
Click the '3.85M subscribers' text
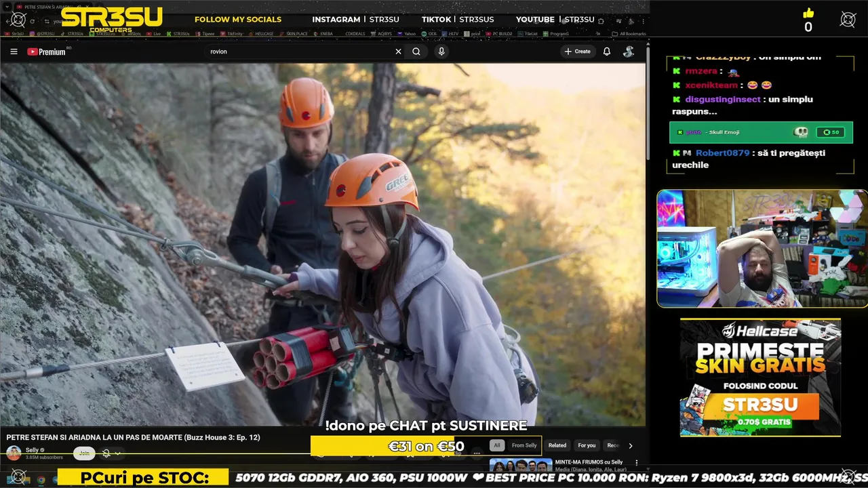pos(44,457)
